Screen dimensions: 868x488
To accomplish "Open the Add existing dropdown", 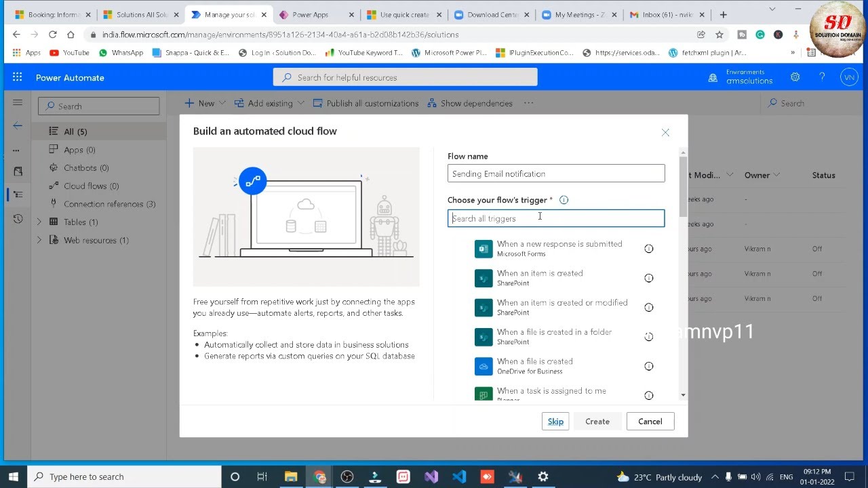I will pos(269,103).
